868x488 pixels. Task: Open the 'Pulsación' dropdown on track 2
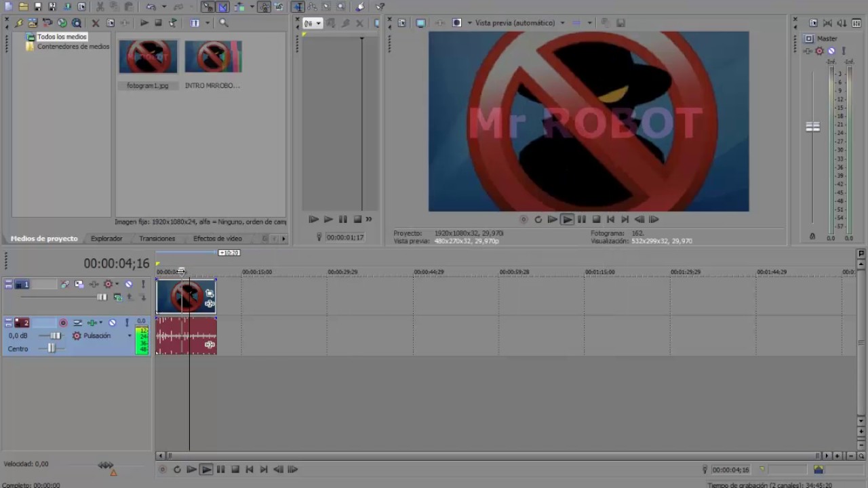pyautogui.click(x=130, y=335)
